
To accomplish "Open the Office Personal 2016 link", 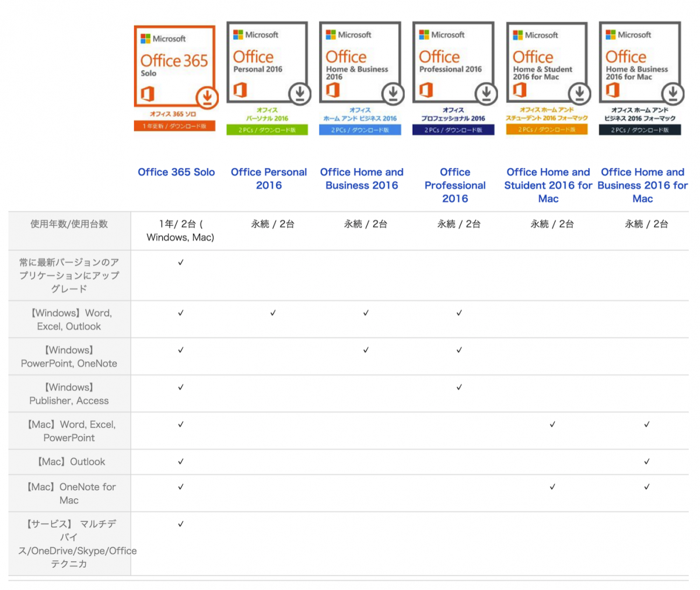I will tap(268, 179).
